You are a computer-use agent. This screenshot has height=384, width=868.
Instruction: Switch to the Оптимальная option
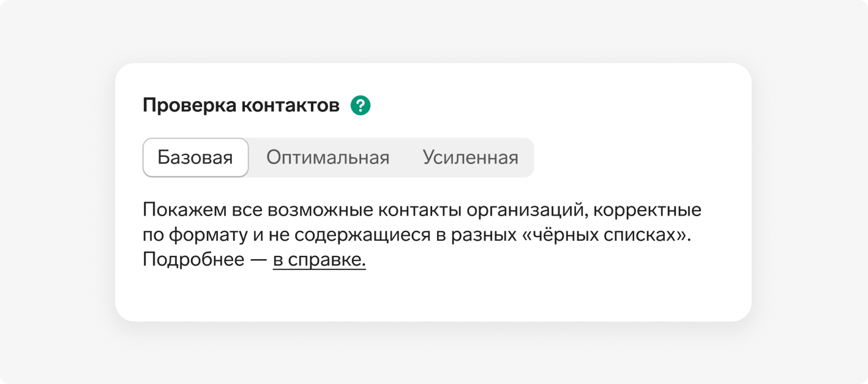[x=327, y=157]
